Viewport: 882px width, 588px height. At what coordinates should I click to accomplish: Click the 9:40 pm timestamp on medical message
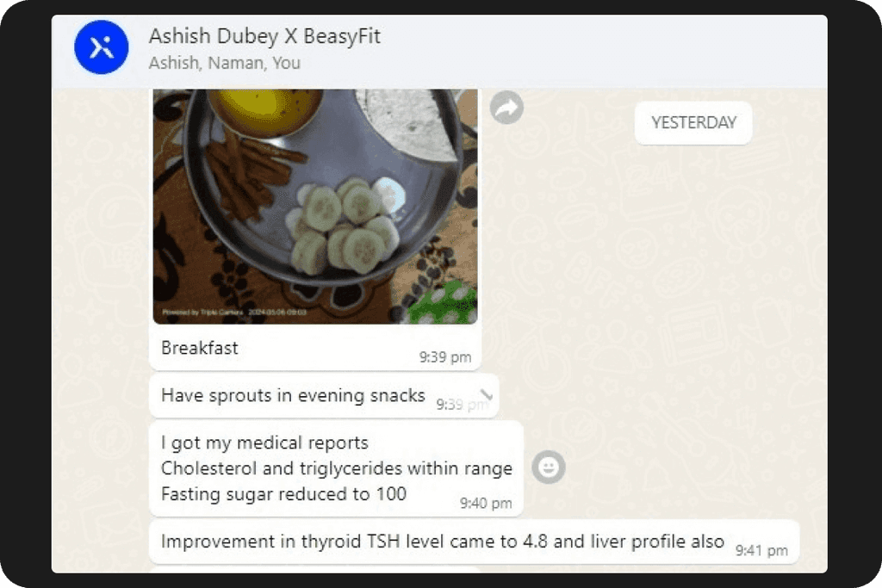[x=486, y=503]
